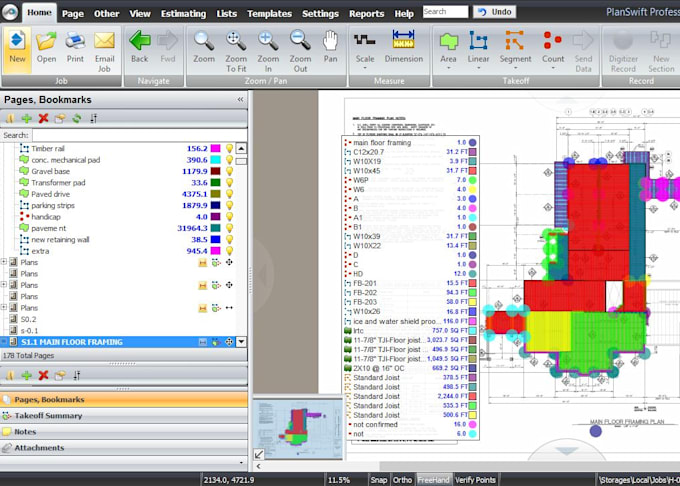Click the blue swatch for new retaining wall
This screenshot has width=680, height=486.
pos(215,239)
